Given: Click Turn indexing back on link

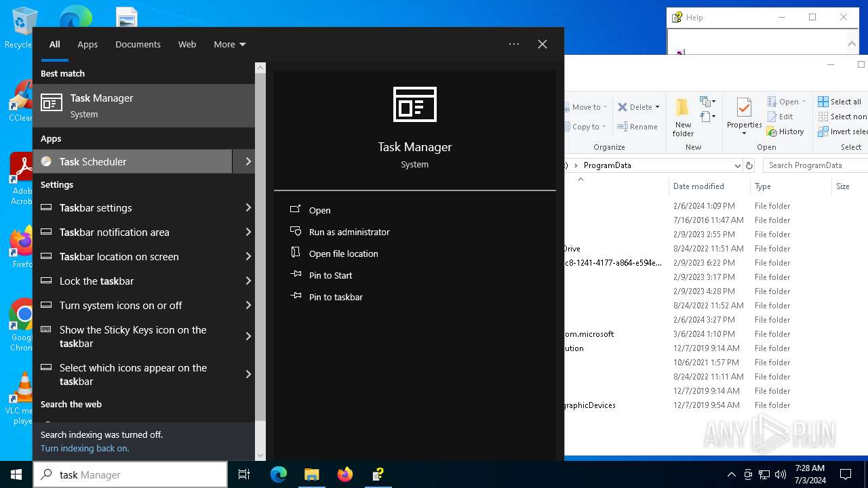Looking at the screenshot, I should click(85, 448).
